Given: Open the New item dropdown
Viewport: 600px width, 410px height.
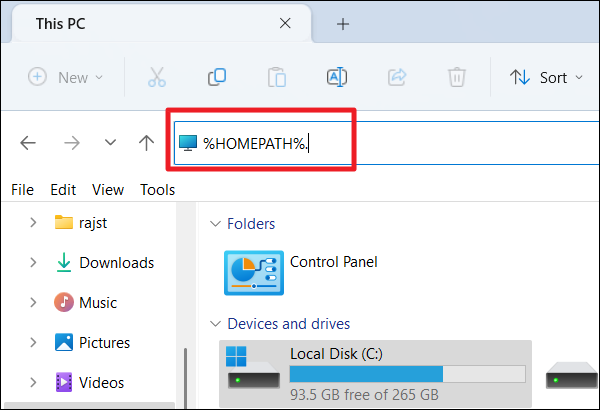Looking at the screenshot, I should [65, 77].
